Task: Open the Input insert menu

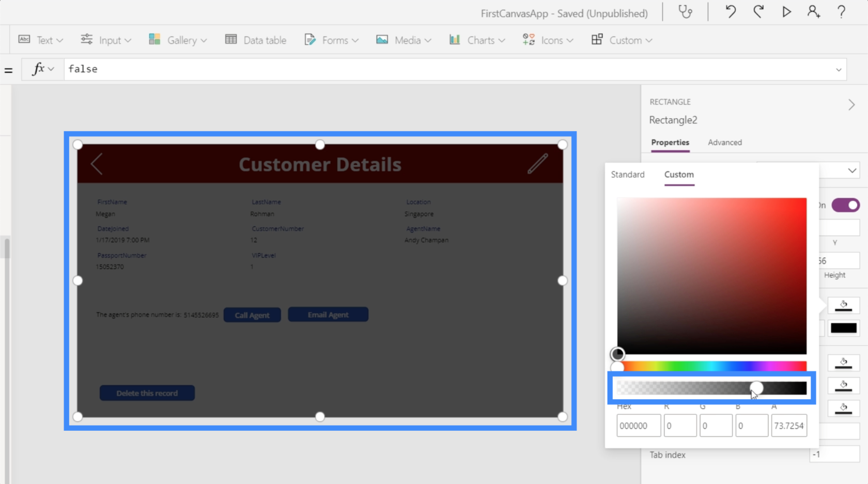Action: 106,40
